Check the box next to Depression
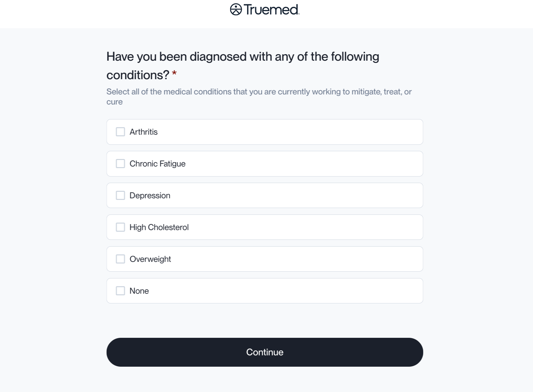This screenshot has height=392, width=533. (120, 195)
